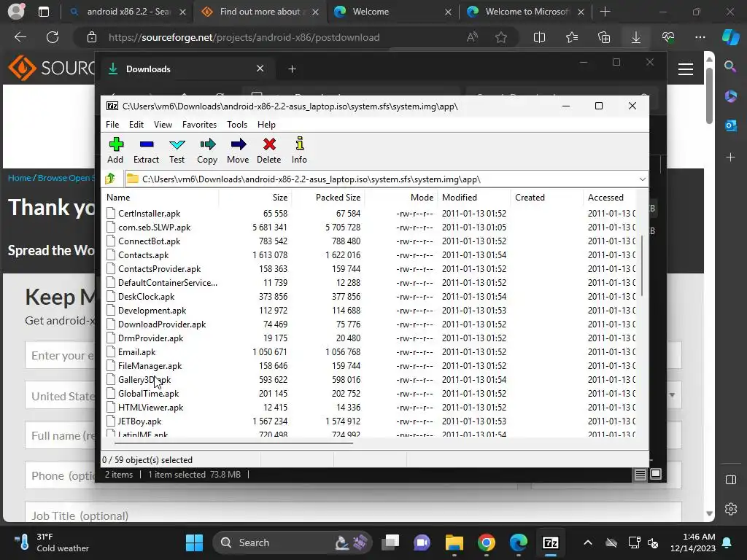Image resolution: width=747 pixels, height=560 pixels.
Task: Click the Edge back arrow
Action: 20,37
